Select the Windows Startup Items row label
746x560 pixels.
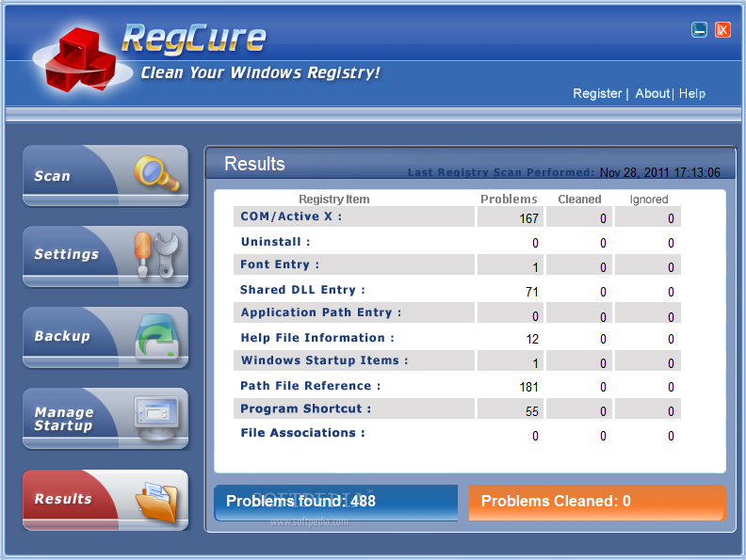click(324, 360)
